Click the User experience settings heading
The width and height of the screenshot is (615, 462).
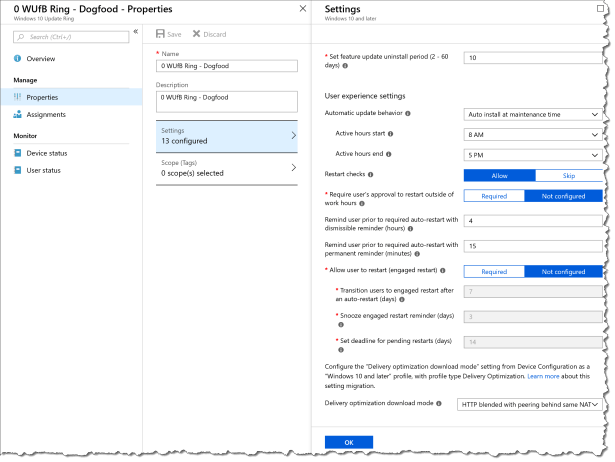[x=365, y=96]
